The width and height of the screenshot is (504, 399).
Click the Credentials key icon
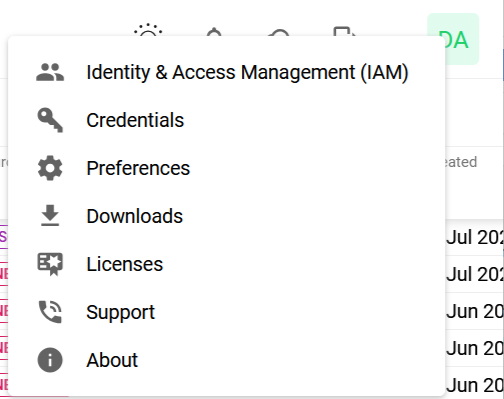tap(50, 120)
